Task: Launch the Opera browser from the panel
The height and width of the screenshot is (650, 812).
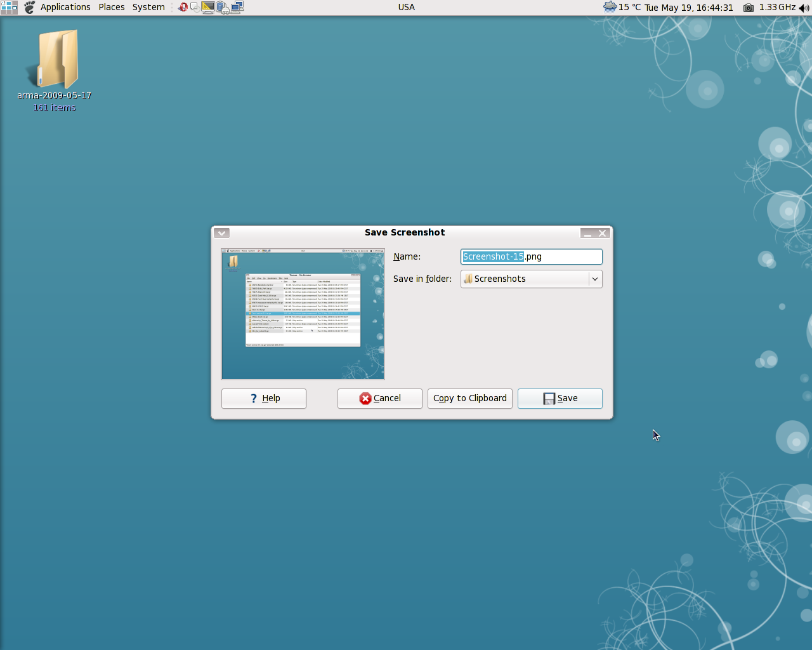Action: tap(183, 7)
